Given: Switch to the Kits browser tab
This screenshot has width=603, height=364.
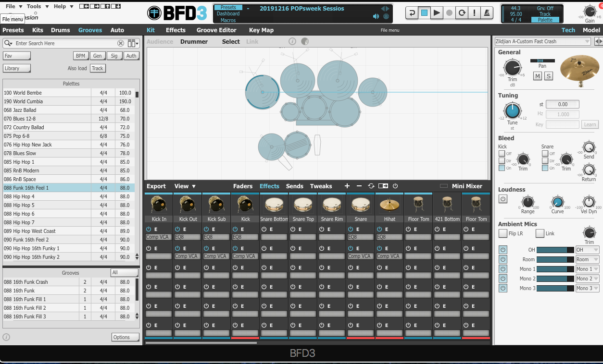Looking at the screenshot, I should [x=38, y=30].
